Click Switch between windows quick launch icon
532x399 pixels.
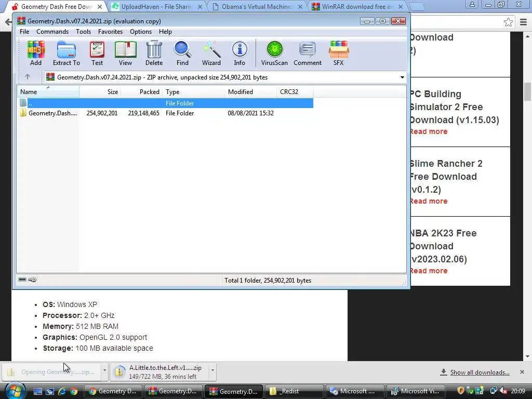click(x=50, y=391)
